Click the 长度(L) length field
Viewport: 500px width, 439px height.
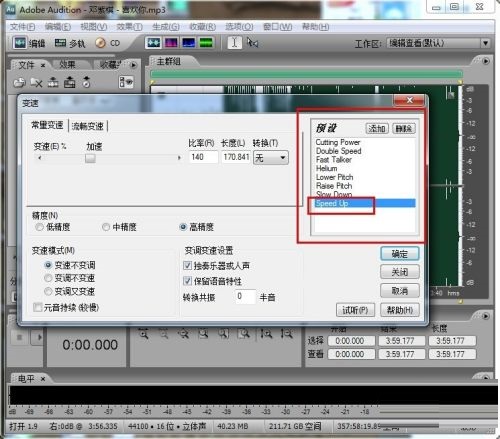pyautogui.click(x=236, y=157)
